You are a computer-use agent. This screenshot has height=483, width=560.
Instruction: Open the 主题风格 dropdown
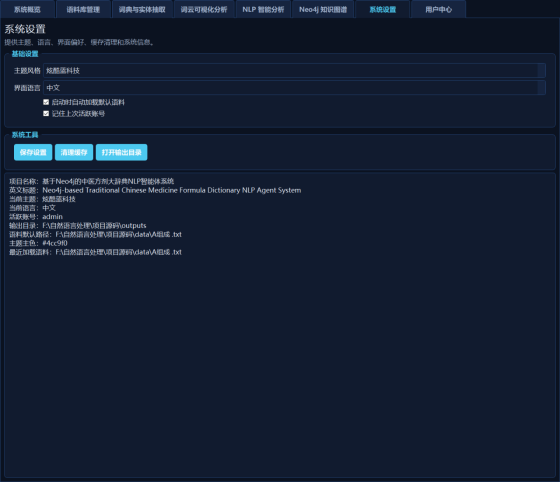click(294, 70)
